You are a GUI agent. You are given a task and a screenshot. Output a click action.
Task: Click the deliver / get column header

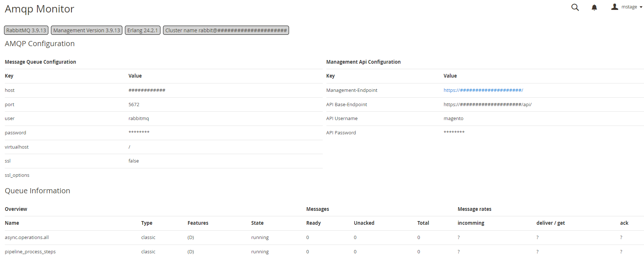pos(550,223)
